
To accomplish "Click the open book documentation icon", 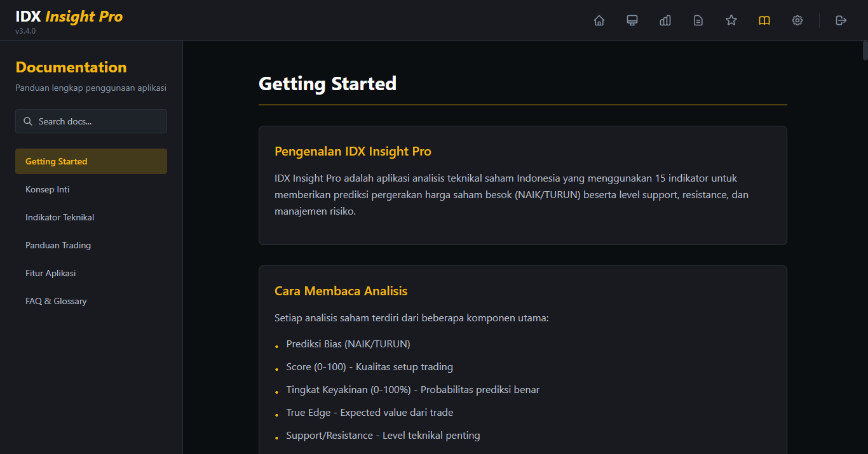I will click(x=764, y=20).
